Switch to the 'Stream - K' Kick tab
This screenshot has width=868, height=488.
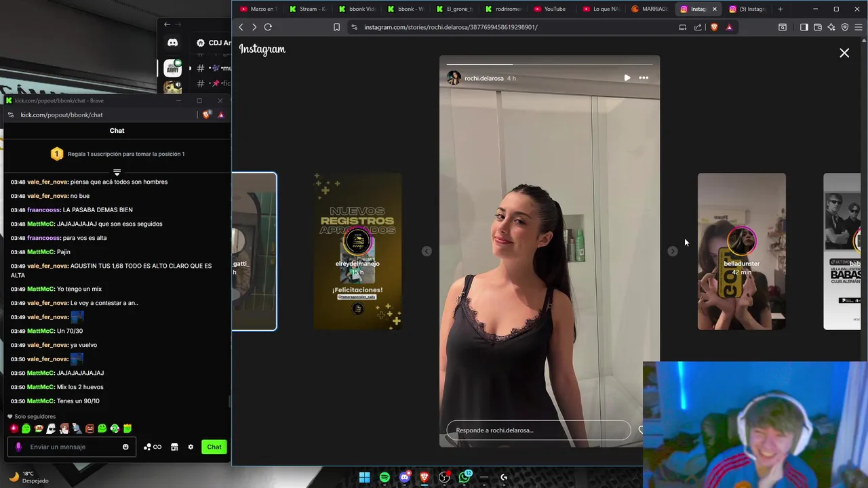[x=307, y=9]
